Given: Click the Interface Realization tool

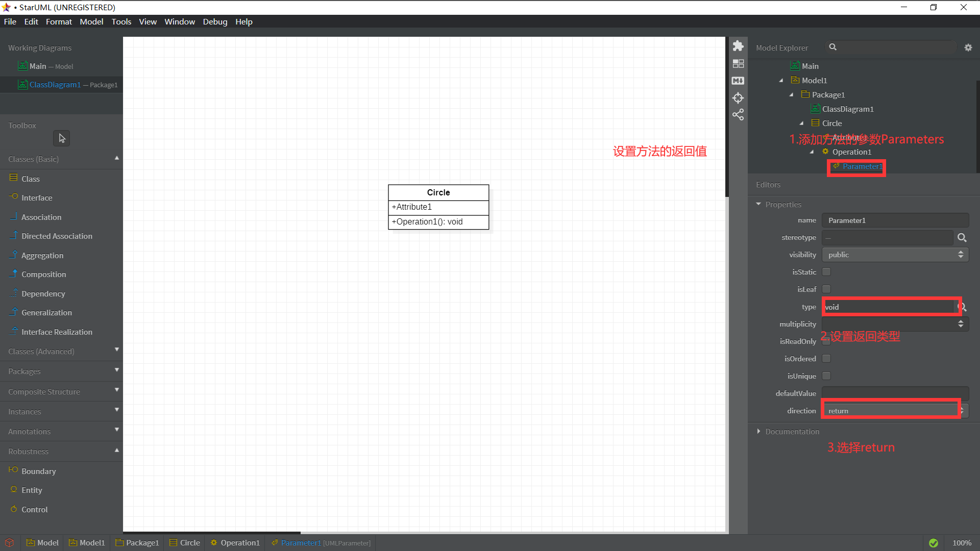Looking at the screenshot, I should pos(57,332).
